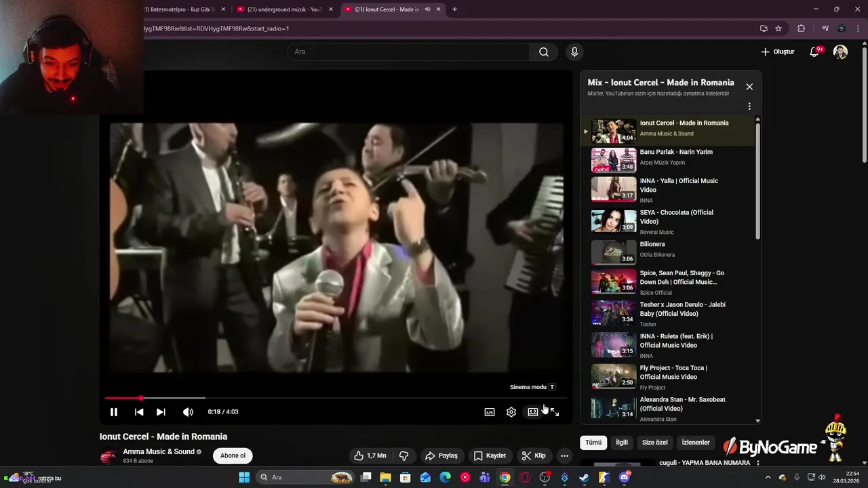
Task: Open Discord from the taskbar
Action: pos(625,478)
